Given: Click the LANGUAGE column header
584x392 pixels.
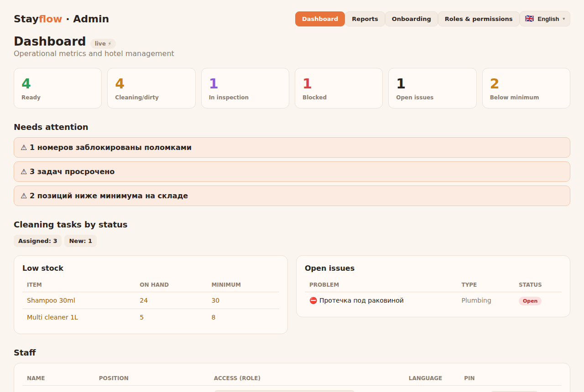Looking at the screenshot, I should point(425,378).
